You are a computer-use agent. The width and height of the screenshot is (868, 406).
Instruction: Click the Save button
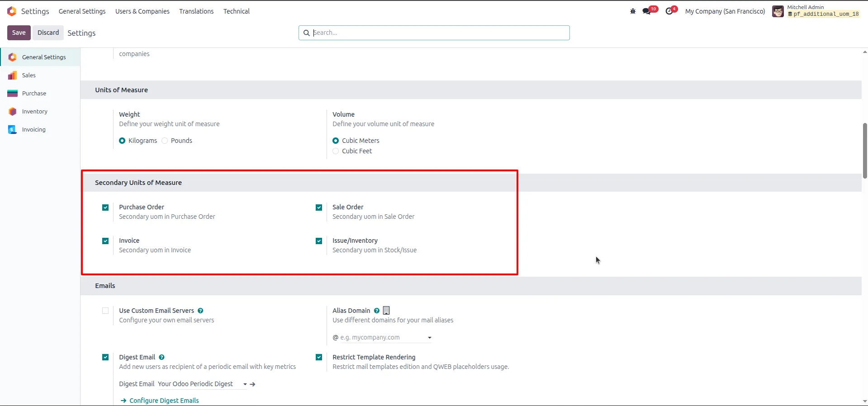pyautogui.click(x=19, y=33)
